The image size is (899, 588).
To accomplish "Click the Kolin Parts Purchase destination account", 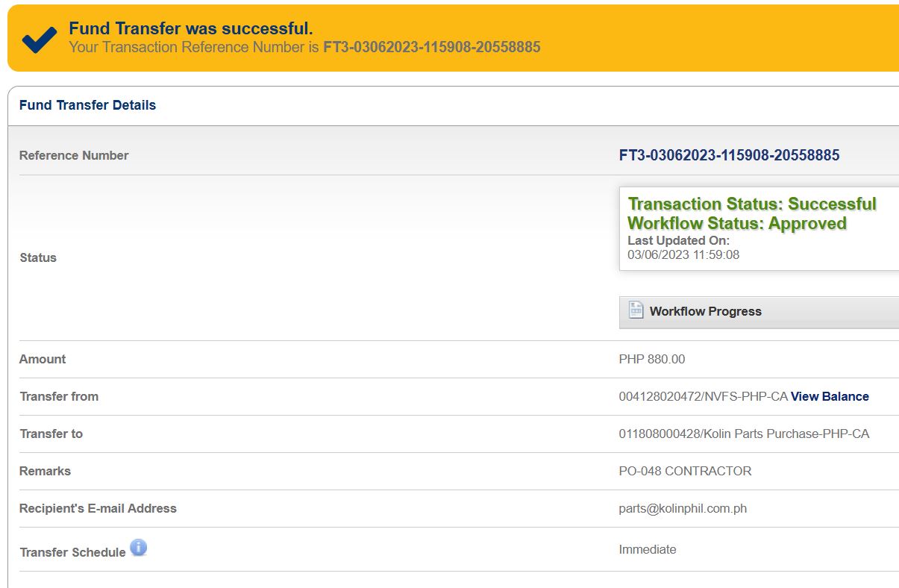I will coord(744,434).
